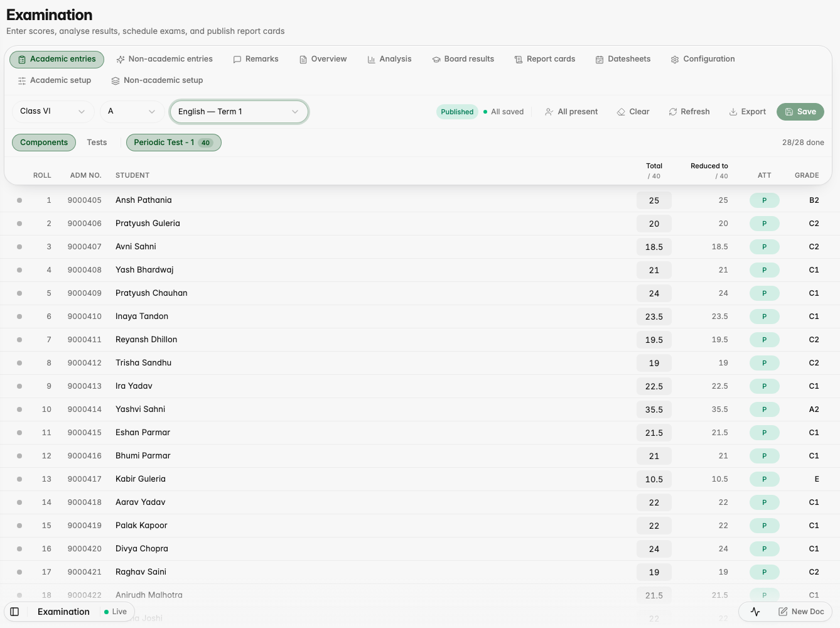This screenshot has height=628, width=840.
Task: Click the sidebar panel toggle icon
Action: point(14,612)
